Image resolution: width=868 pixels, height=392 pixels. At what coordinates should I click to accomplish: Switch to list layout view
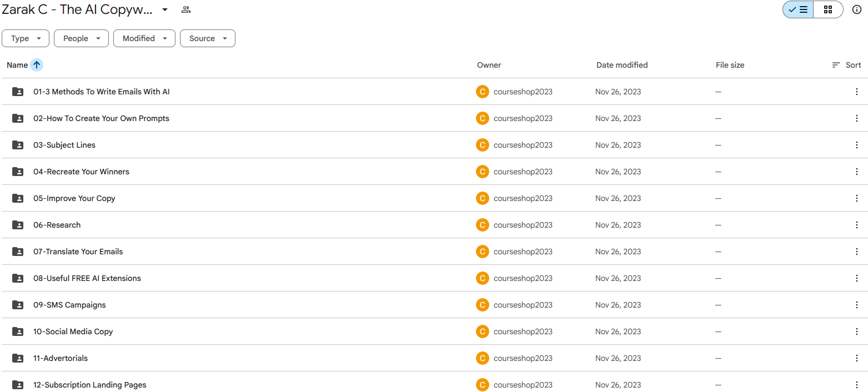798,9
